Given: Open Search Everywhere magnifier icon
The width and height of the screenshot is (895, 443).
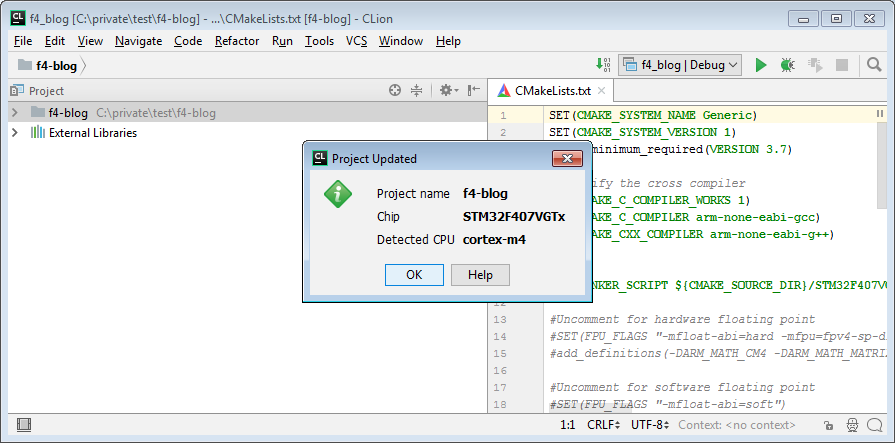Looking at the screenshot, I should (874, 65).
